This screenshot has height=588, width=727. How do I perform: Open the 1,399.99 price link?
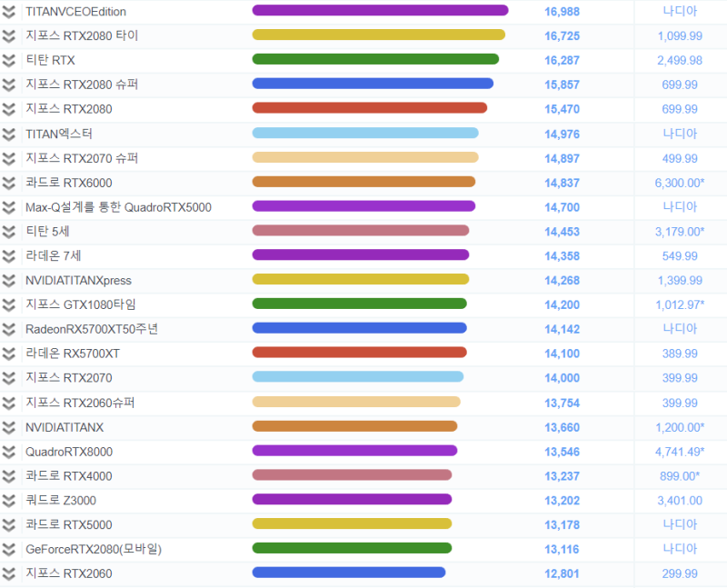point(680,281)
